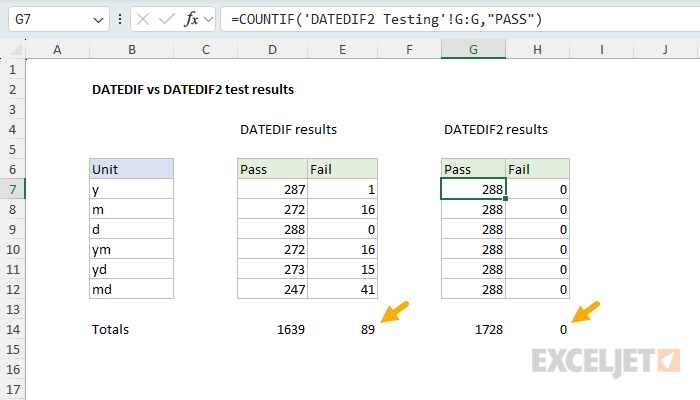Screen dimensions: 700x400
Task: Select column H header
Action: [x=538, y=50]
